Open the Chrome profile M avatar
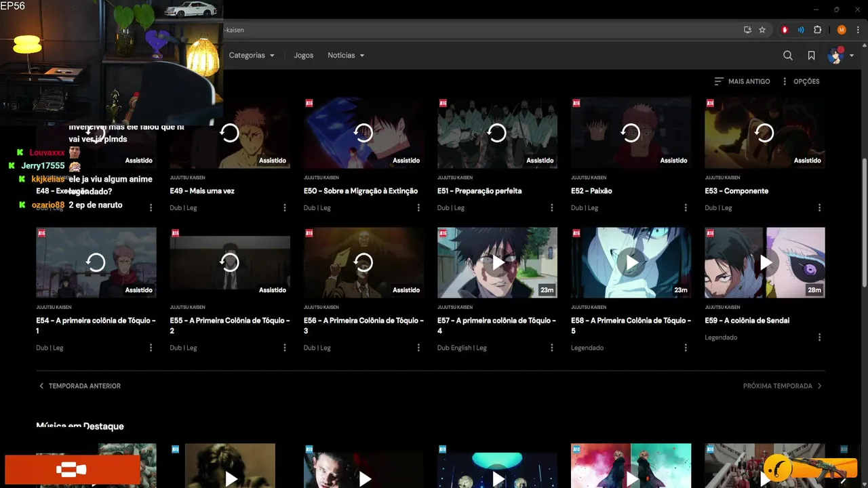Viewport: 868px width, 488px height. pyautogui.click(x=842, y=30)
